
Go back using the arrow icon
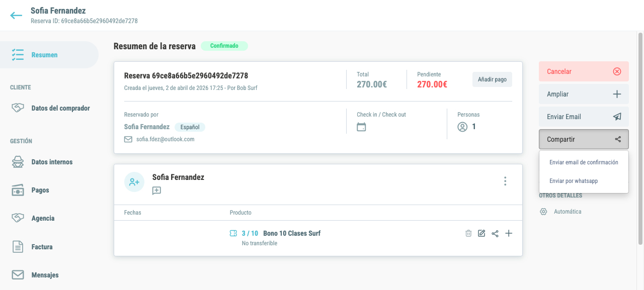point(16,15)
